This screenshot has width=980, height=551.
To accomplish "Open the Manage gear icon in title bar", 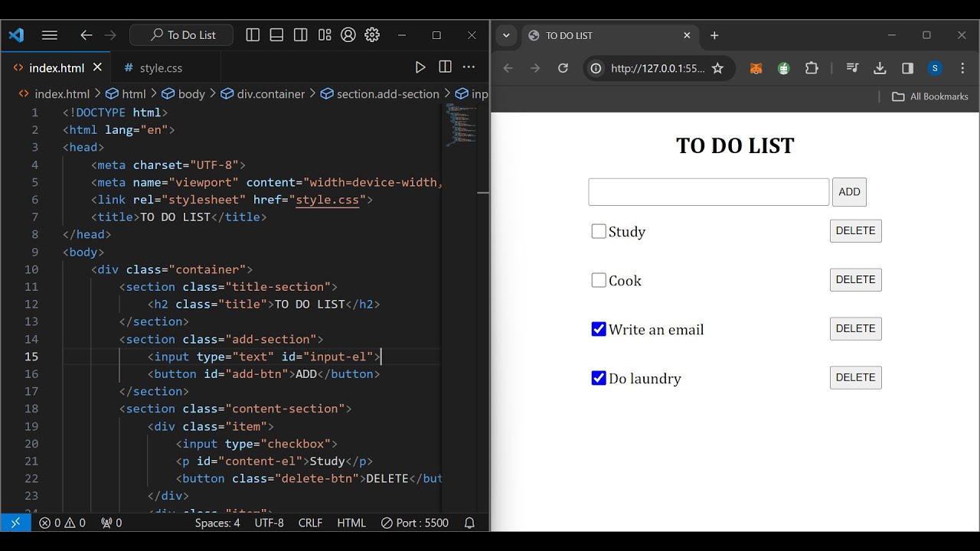I will point(372,35).
